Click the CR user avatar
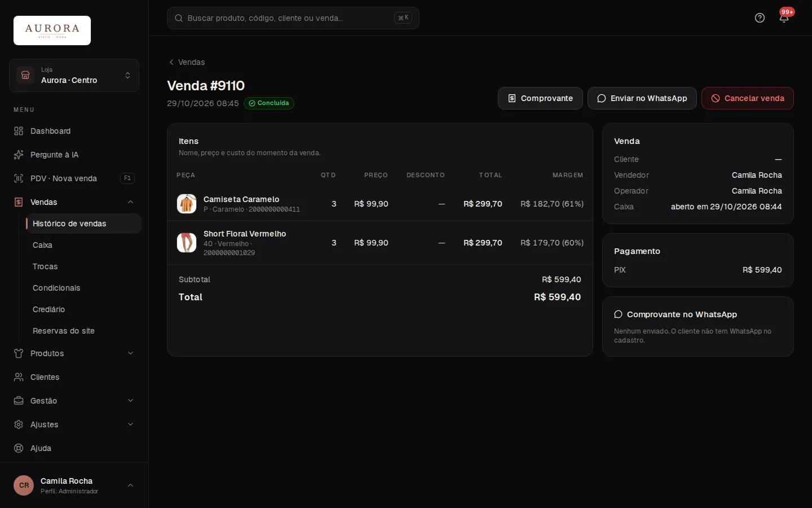Viewport: 812px width, 508px height. coord(24,485)
